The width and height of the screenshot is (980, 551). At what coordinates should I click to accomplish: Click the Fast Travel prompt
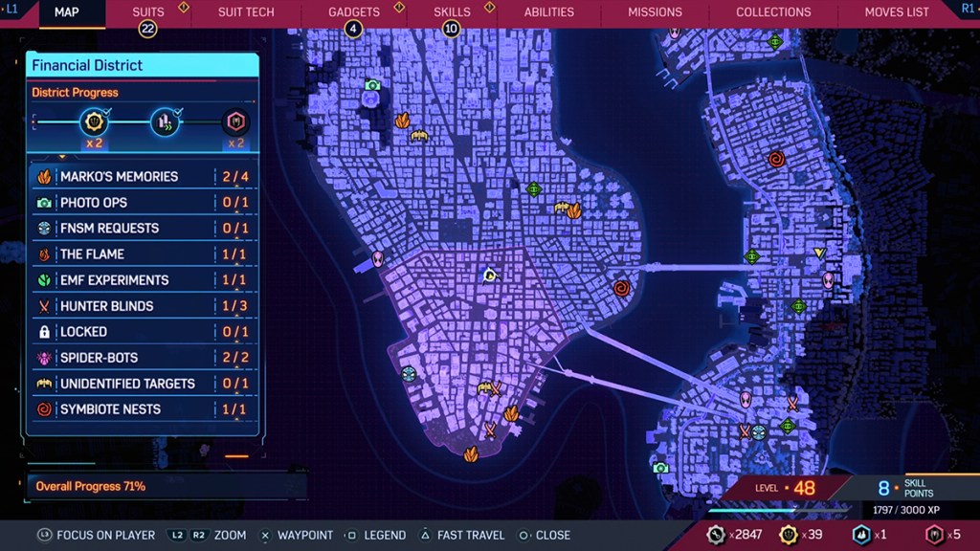(x=462, y=536)
